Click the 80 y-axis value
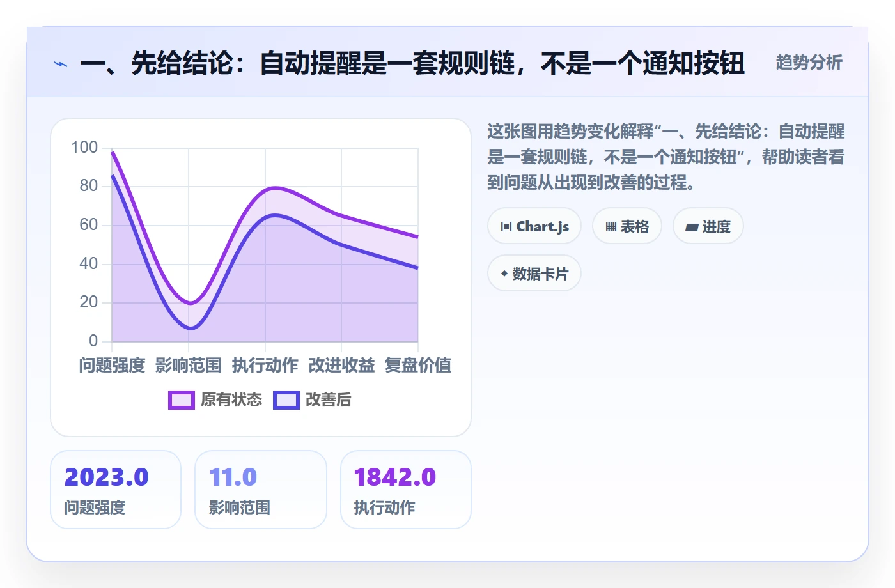Screen dimensions: 895x588 (89, 186)
